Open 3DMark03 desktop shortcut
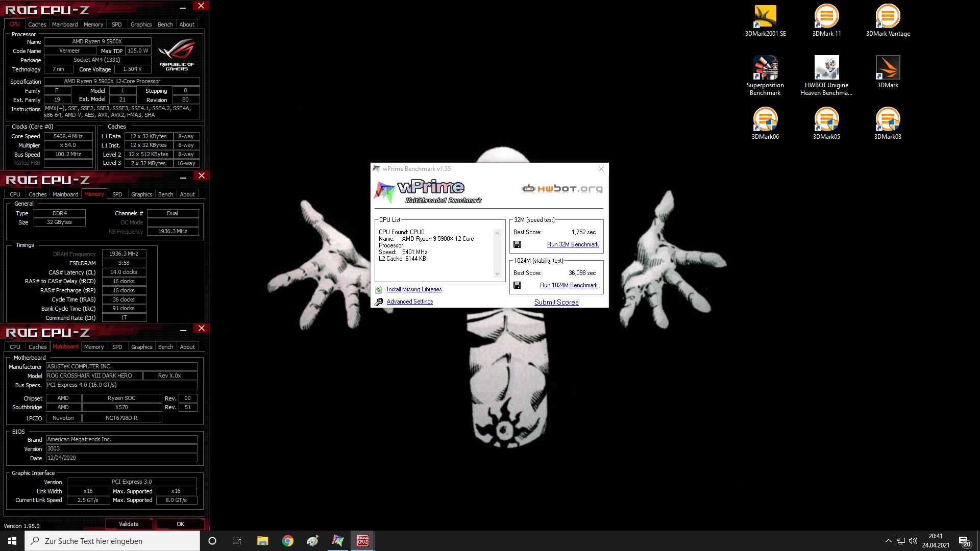The width and height of the screenshot is (980, 551). click(x=888, y=123)
